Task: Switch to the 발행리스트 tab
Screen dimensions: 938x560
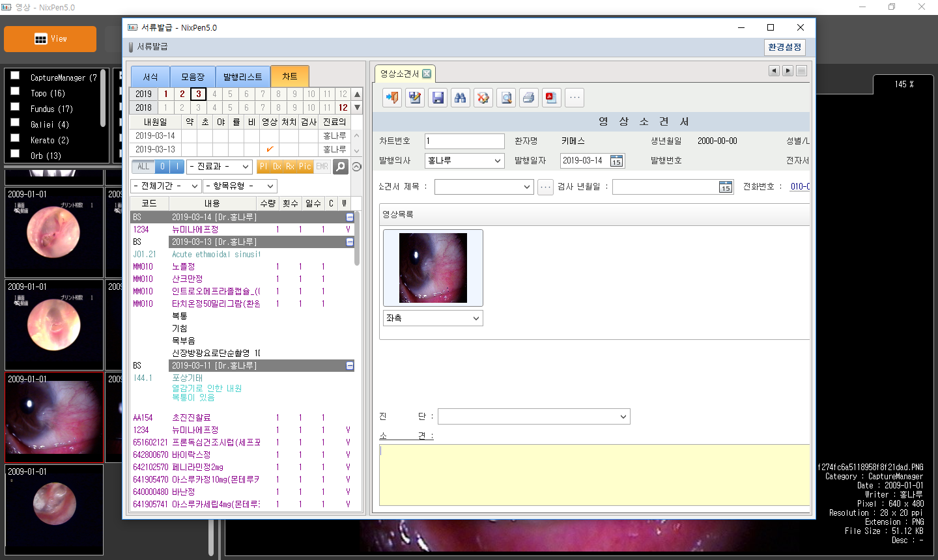Action: coord(242,77)
